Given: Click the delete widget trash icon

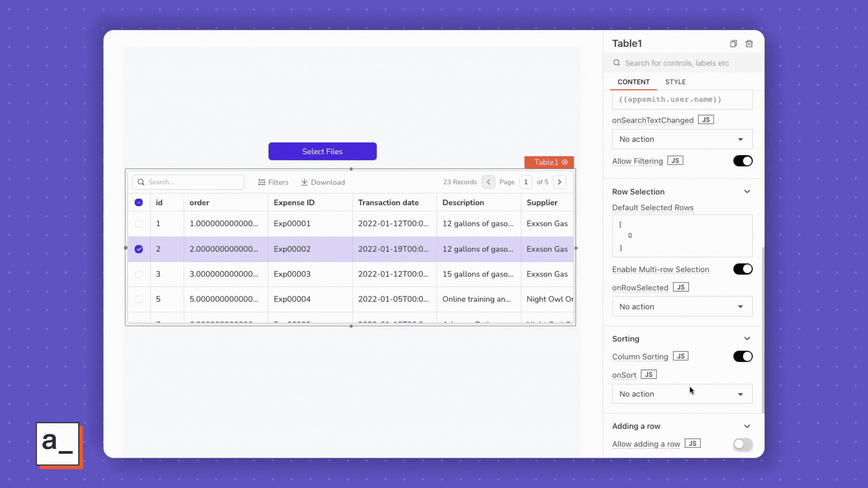Looking at the screenshot, I should coord(749,44).
